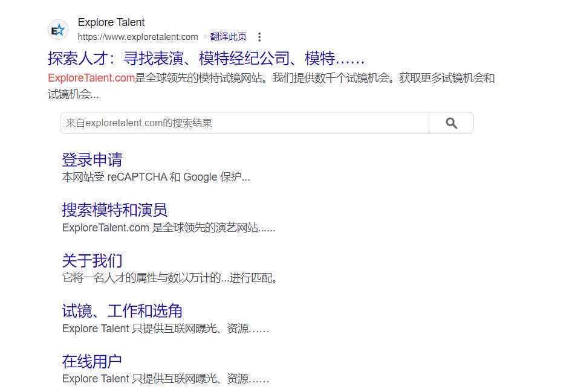Open the 关于我们 sitelink
The image size is (575, 392).
[92, 260]
